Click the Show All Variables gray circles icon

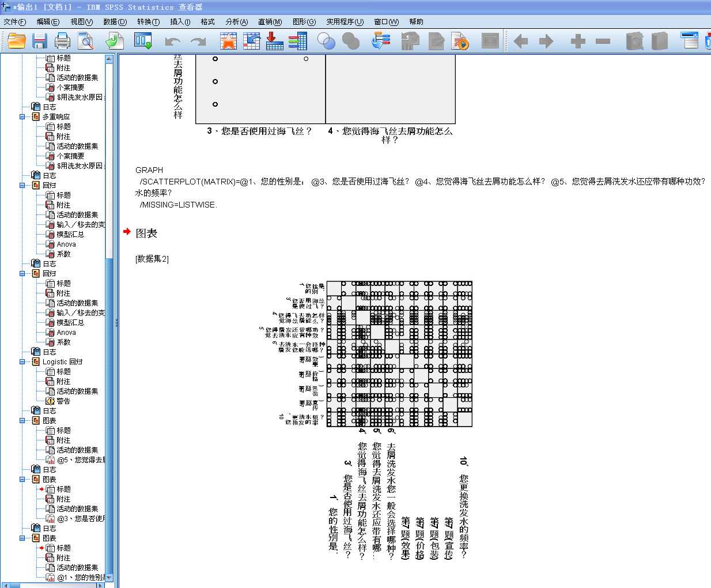pos(350,41)
